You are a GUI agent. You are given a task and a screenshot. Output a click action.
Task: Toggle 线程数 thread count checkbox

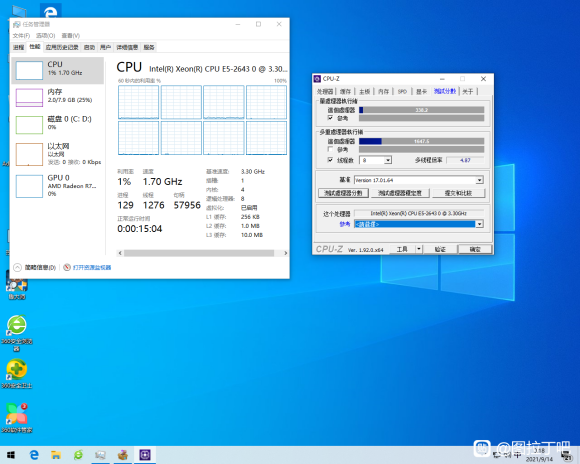pos(330,160)
